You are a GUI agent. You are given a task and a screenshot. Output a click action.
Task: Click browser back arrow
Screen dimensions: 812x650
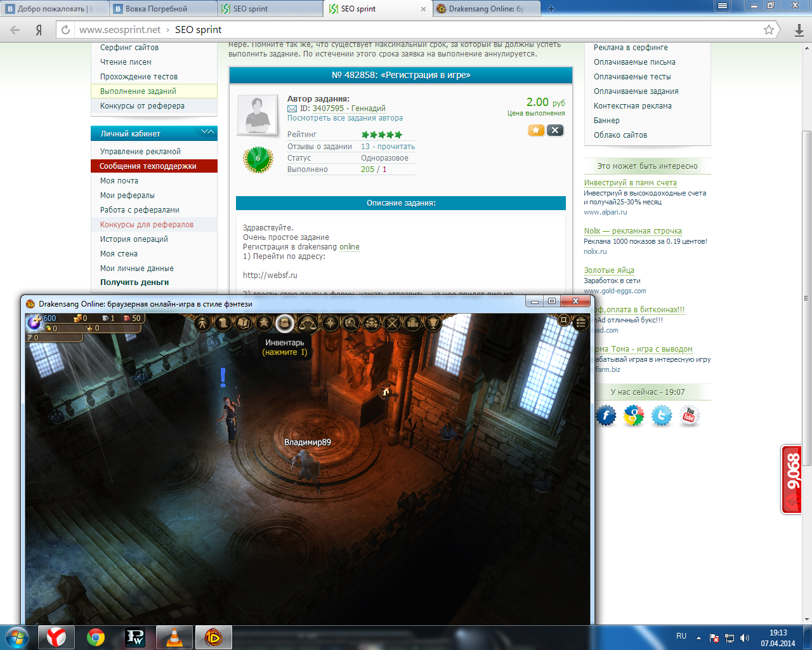click(15, 30)
